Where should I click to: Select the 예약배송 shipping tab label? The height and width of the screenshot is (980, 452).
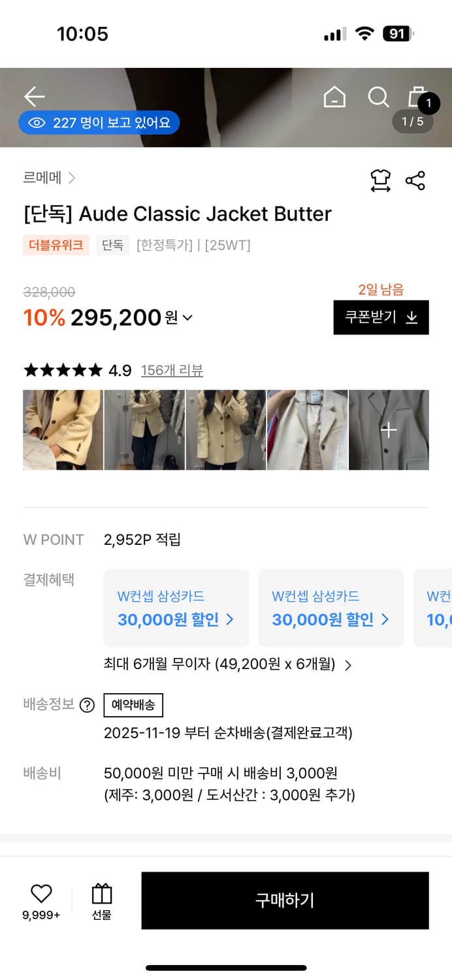coord(133,705)
